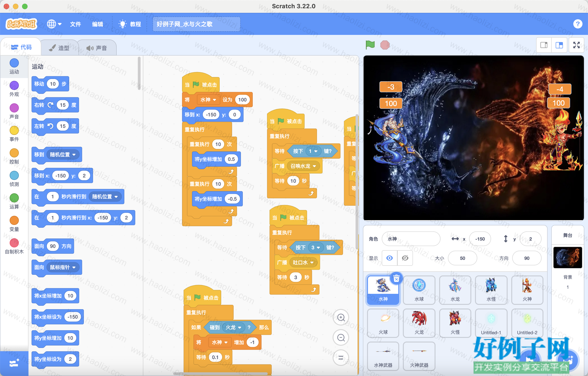The image size is (588, 376).
Task: Open the 文件 menu
Action: pyautogui.click(x=75, y=24)
